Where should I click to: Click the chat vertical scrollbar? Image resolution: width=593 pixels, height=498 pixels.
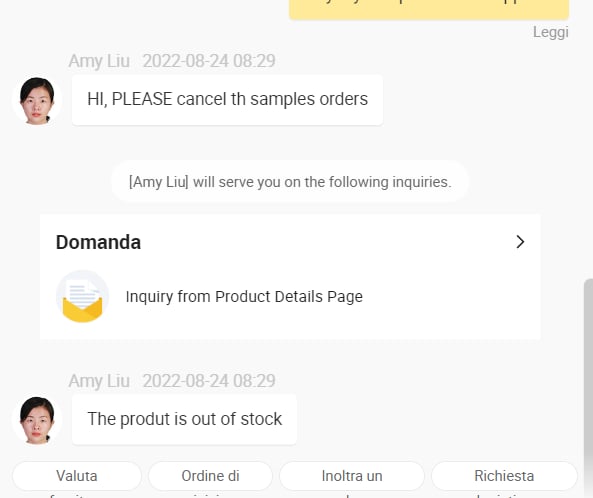click(x=588, y=388)
